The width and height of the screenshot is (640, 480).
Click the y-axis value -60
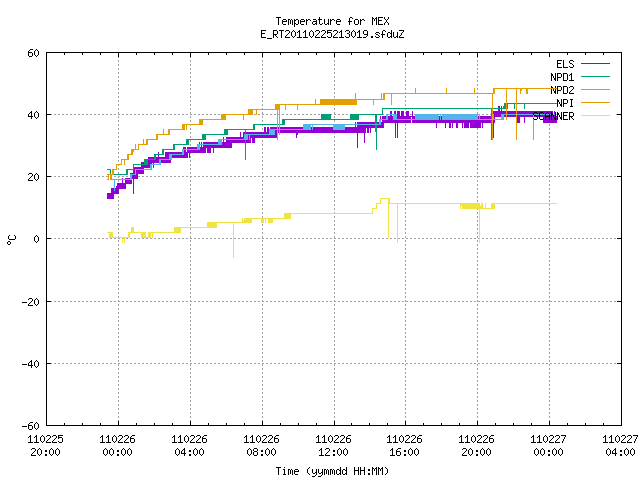31,426
